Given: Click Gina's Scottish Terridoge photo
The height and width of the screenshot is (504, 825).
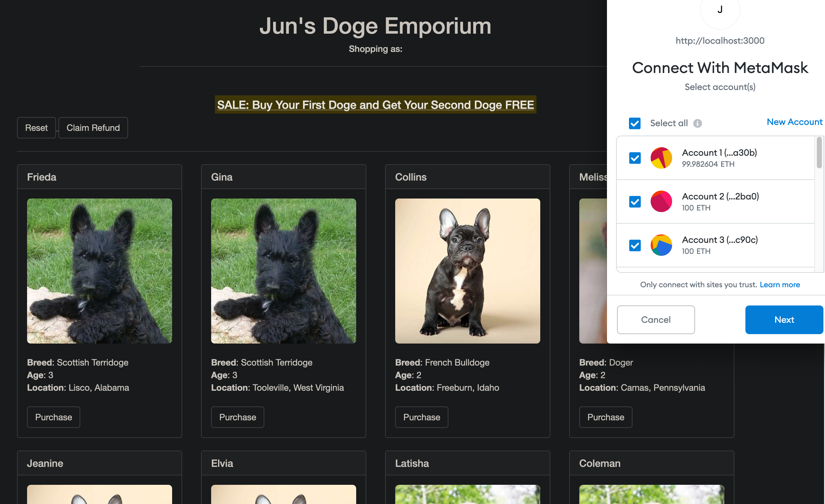Looking at the screenshot, I should [283, 271].
